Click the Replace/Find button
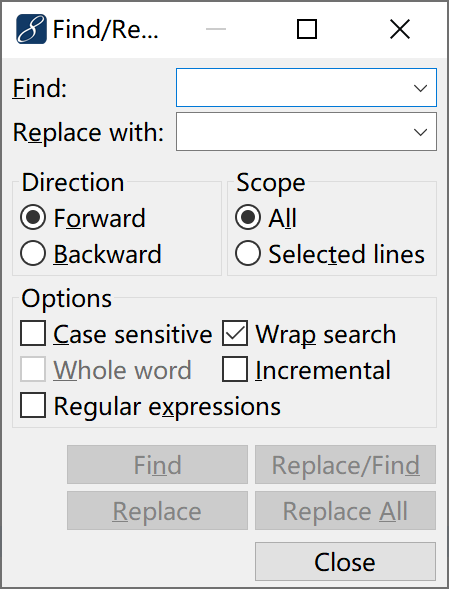Screen dimensions: 449x589 click(345, 465)
